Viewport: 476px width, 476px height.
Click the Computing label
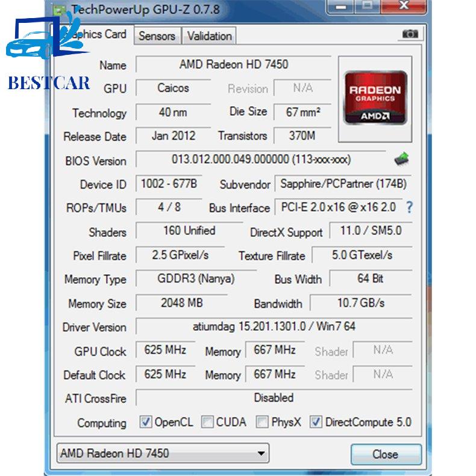pyautogui.click(x=102, y=423)
